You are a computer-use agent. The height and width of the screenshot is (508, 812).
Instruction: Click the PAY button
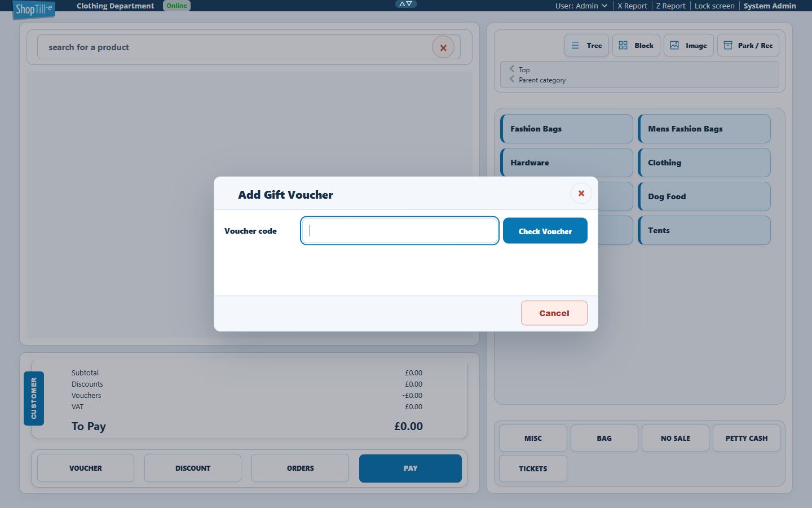point(411,468)
